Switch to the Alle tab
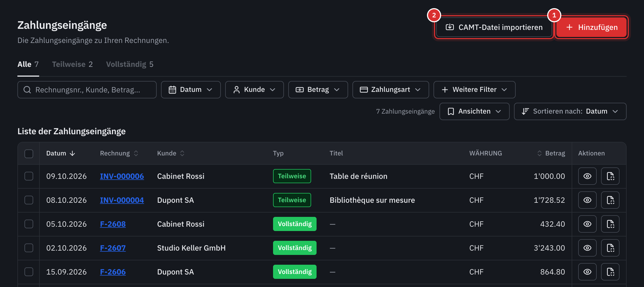644x287 pixels. pyautogui.click(x=28, y=64)
